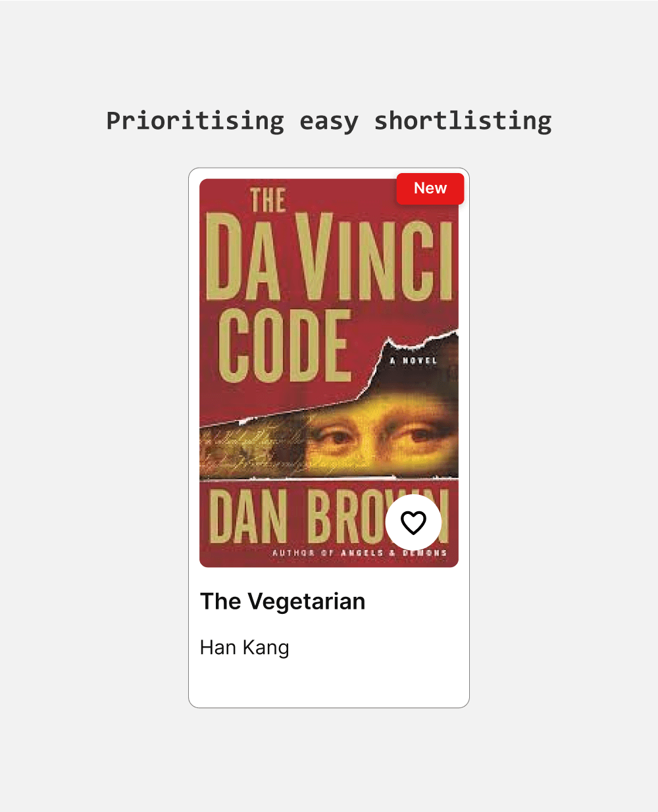Open the Da Vinci Code cover image
658x812 pixels.
pyautogui.click(x=329, y=373)
